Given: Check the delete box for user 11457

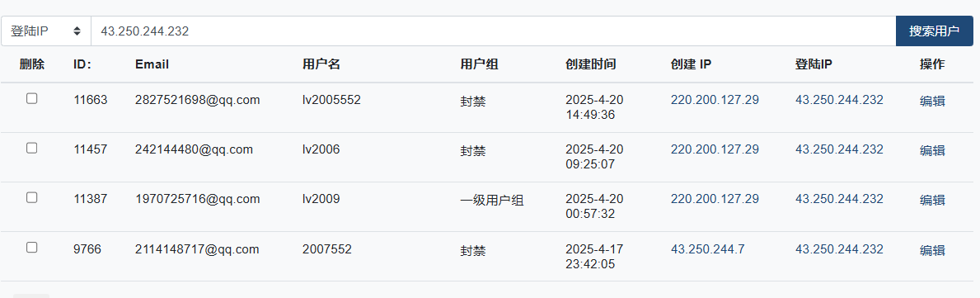Looking at the screenshot, I should coord(32,148).
